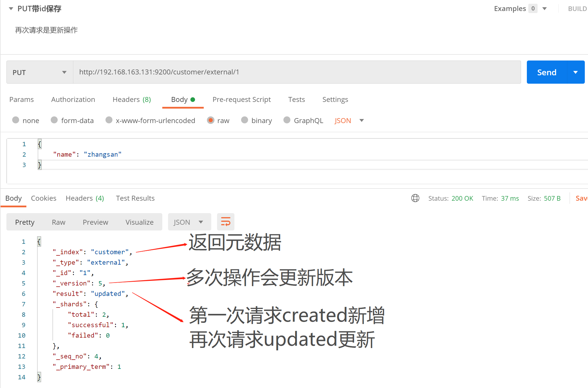This screenshot has height=388, width=588.
Task: Click the "_type": "external" response line
Action: pos(90,262)
